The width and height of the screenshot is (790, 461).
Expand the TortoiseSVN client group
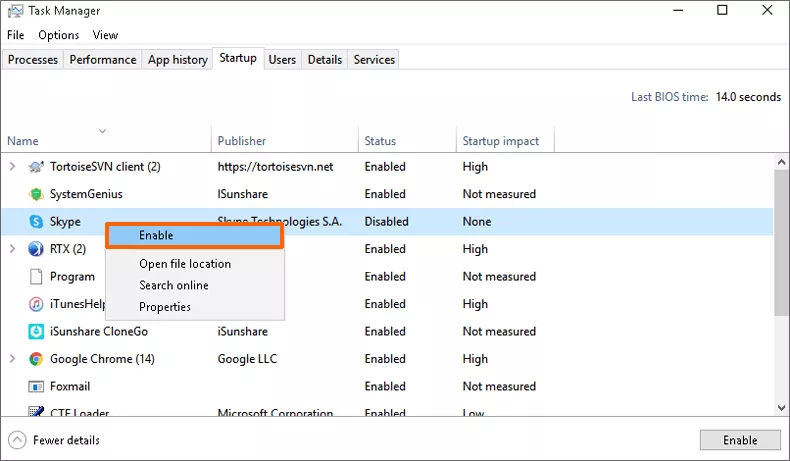tap(13, 166)
